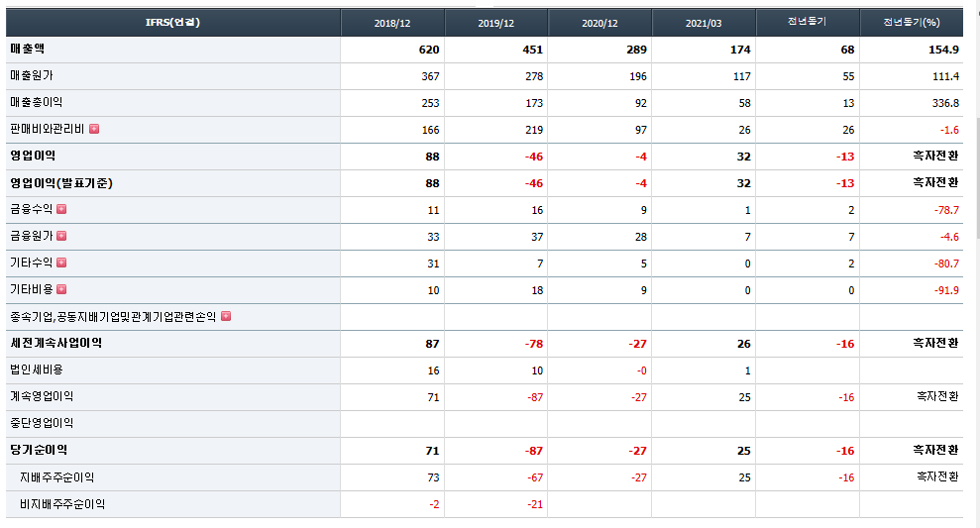
Task: Click 금융수익 change value -78.7
Action: point(946,210)
